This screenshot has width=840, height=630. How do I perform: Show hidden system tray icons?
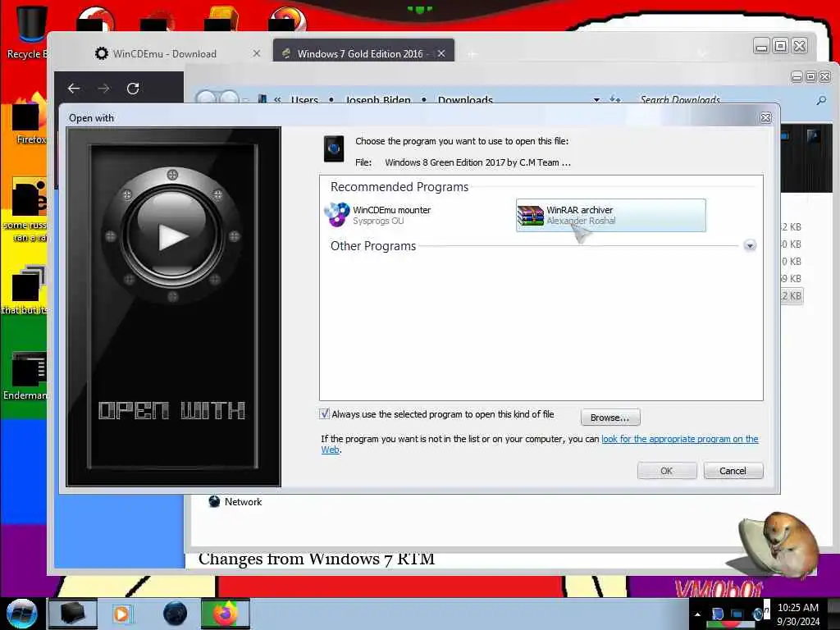[x=697, y=614]
